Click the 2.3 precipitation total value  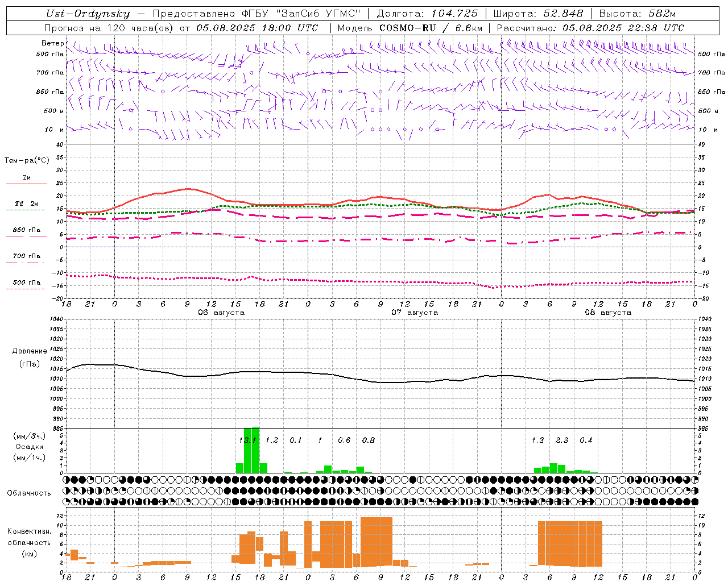pyautogui.click(x=562, y=440)
